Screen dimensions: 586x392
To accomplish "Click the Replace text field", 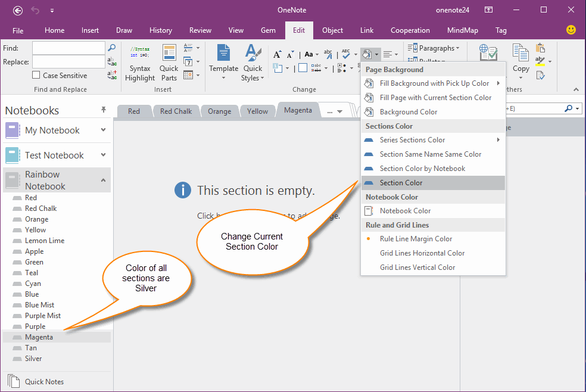I will (x=68, y=61).
